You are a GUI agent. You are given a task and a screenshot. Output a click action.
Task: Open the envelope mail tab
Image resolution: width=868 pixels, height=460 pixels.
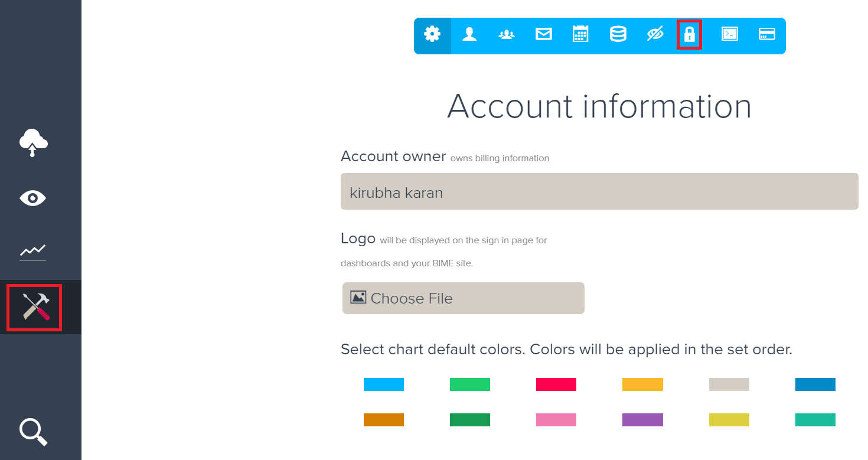tap(543, 35)
